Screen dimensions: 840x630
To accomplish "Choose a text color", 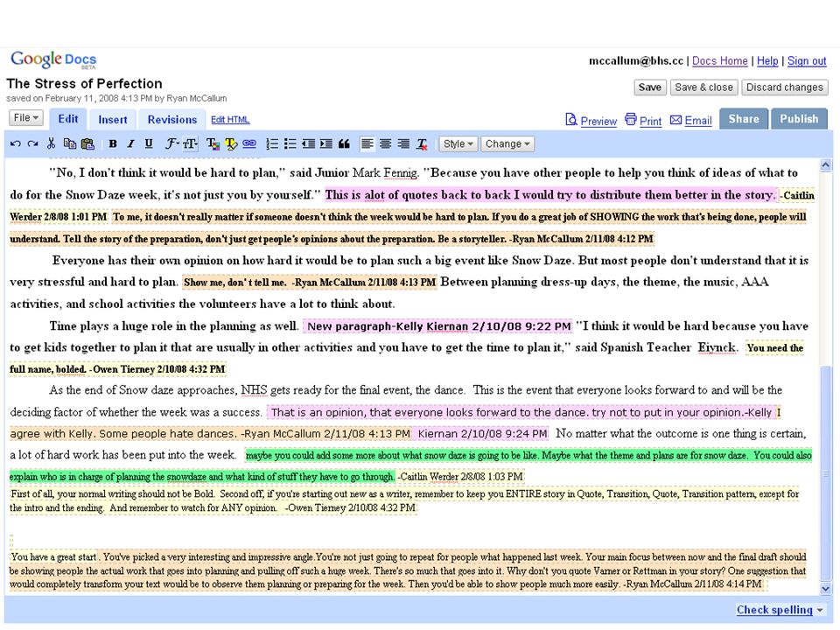I will [x=213, y=143].
